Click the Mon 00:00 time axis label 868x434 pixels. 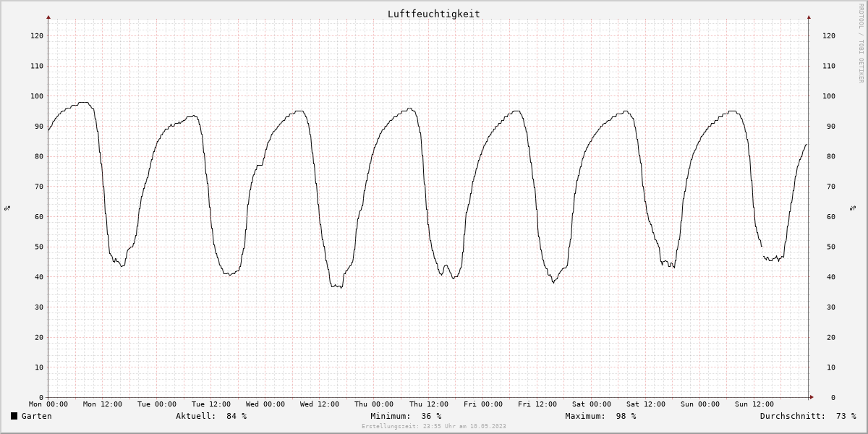coord(48,404)
